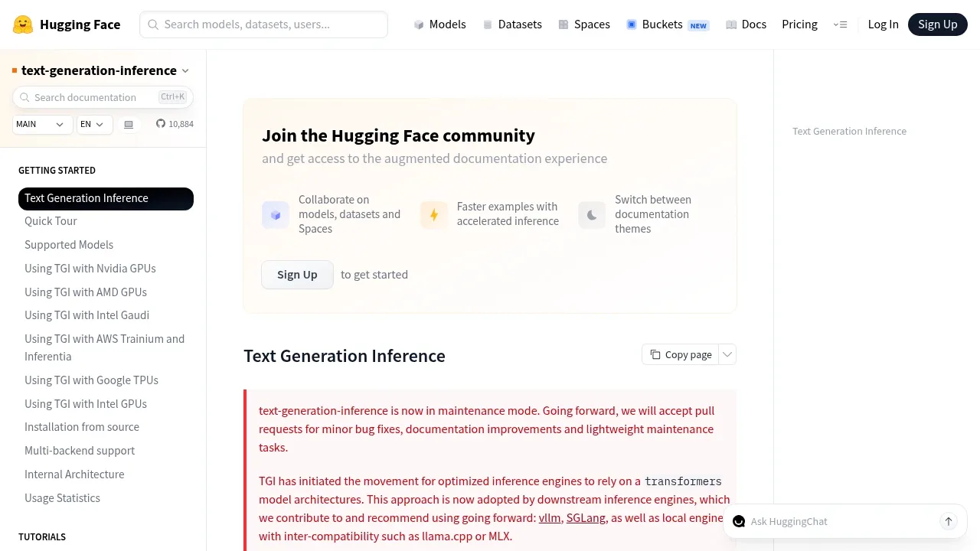Viewport: 980px width, 551px height.
Task: Open Quick Tour
Action: (x=51, y=221)
